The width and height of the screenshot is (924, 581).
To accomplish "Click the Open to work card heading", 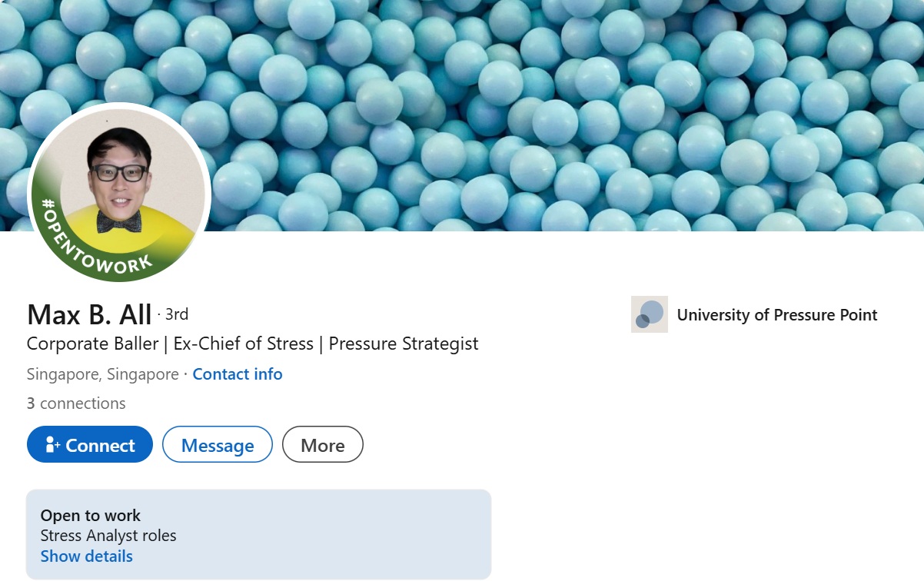I will 91,516.
